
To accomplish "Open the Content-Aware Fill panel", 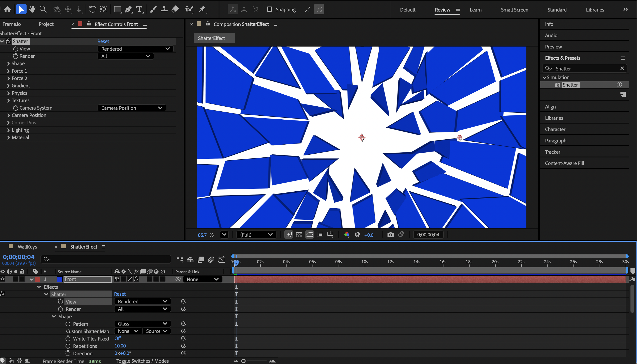I will pos(565,163).
